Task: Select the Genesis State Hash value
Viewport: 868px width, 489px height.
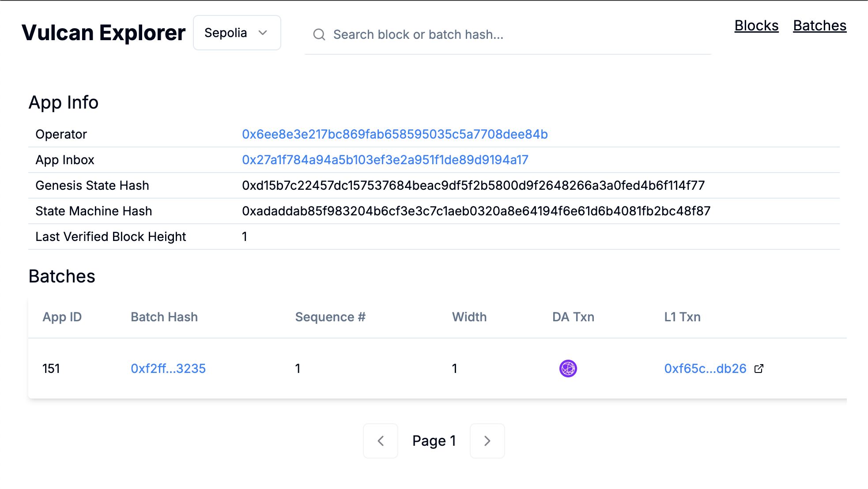Action: click(473, 185)
